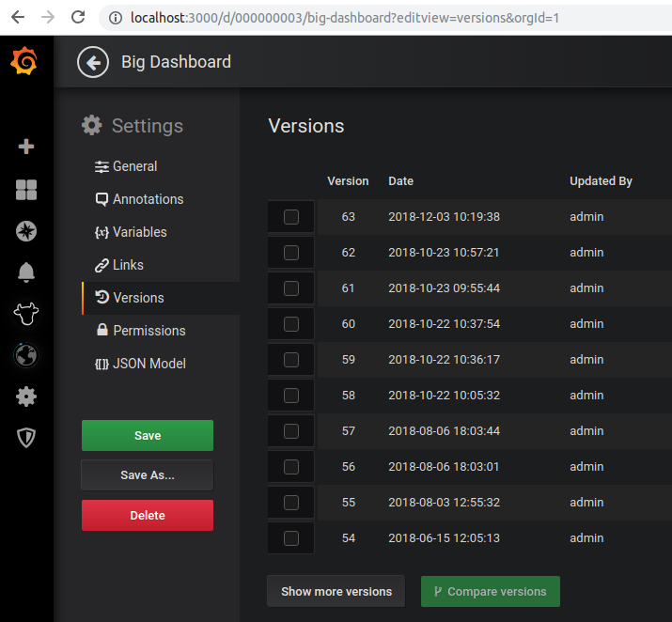Select checkbox for version 58
This screenshot has width=672, height=622.
(x=291, y=396)
